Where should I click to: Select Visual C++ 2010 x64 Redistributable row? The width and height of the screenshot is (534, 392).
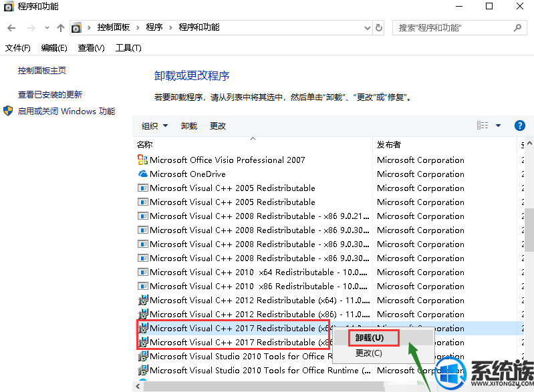tap(259, 272)
